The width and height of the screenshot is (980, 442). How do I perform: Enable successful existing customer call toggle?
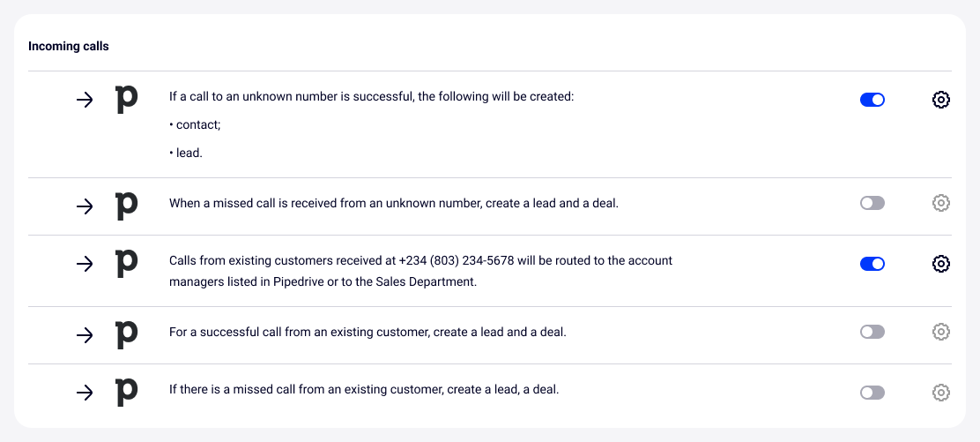coord(872,332)
